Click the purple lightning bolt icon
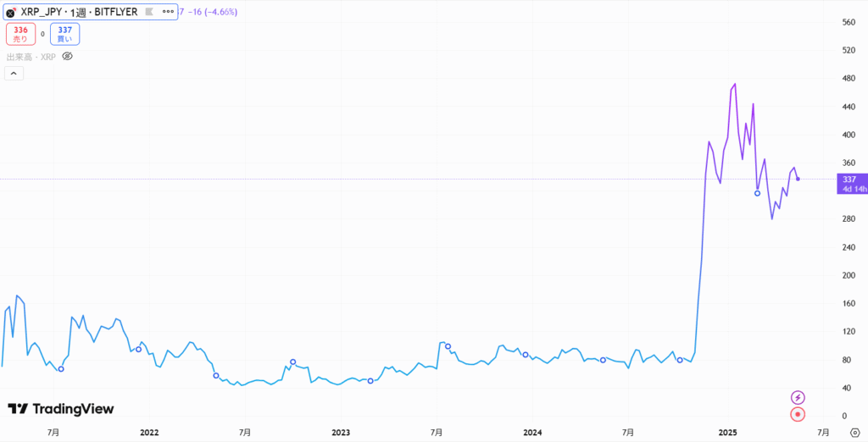Viewport: 868px width, 442px height. 798,397
